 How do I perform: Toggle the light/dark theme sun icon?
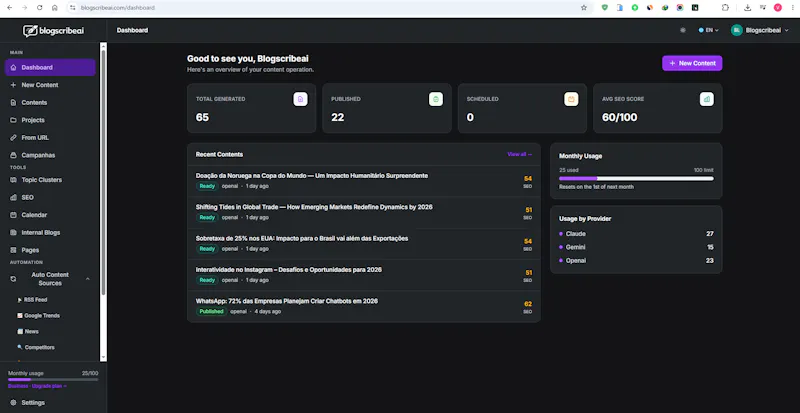point(683,30)
